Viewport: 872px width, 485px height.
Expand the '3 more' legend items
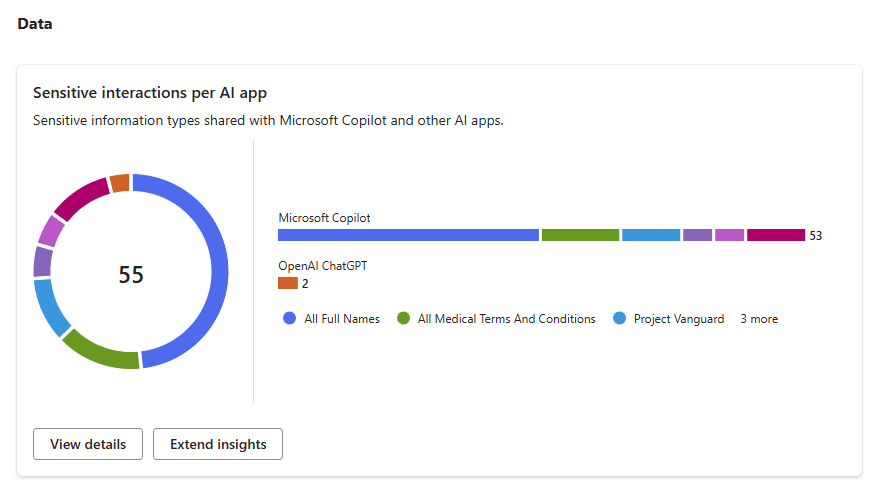(759, 319)
